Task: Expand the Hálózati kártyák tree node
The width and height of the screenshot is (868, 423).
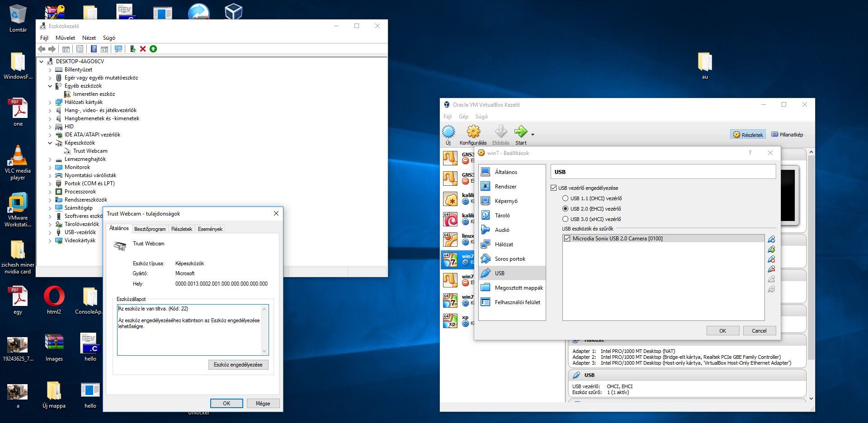Action: point(50,102)
